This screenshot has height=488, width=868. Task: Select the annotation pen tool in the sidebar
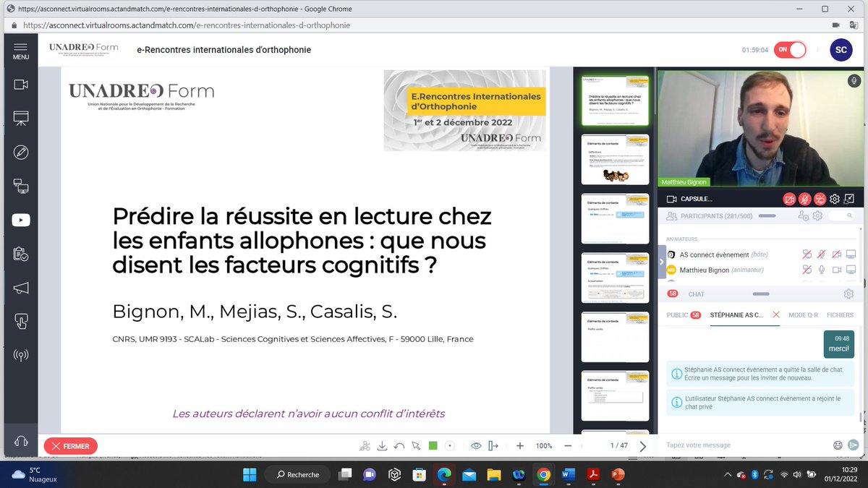click(20, 151)
